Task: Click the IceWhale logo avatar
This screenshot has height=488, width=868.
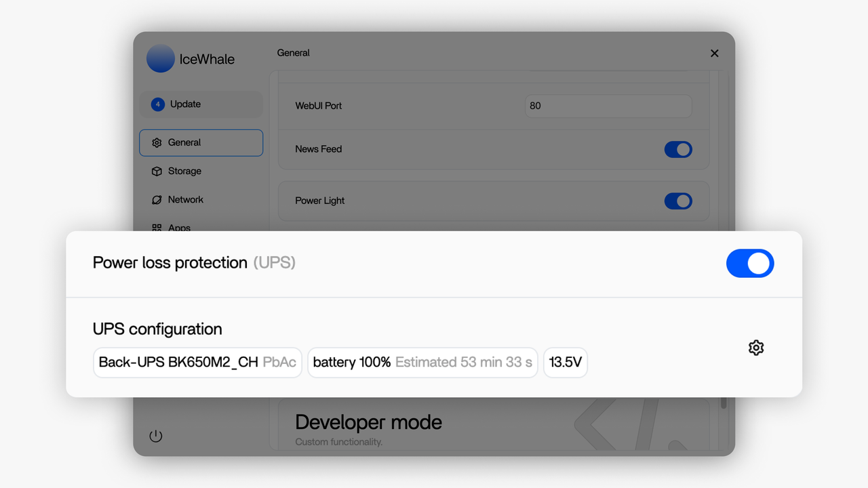Action: click(161, 59)
